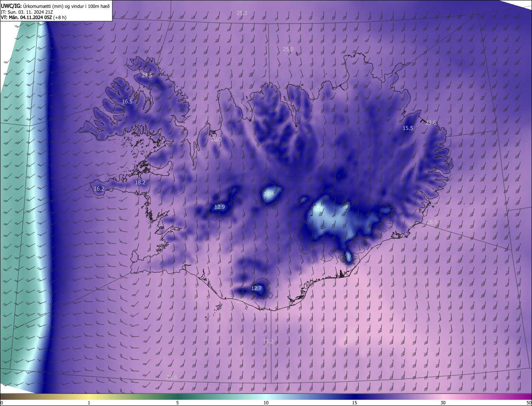Click the color scale tick label 5

point(177,403)
